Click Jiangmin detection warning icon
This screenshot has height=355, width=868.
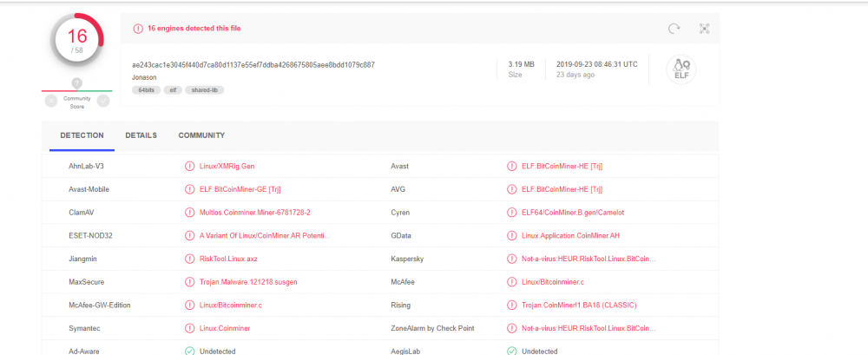click(189, 260)
